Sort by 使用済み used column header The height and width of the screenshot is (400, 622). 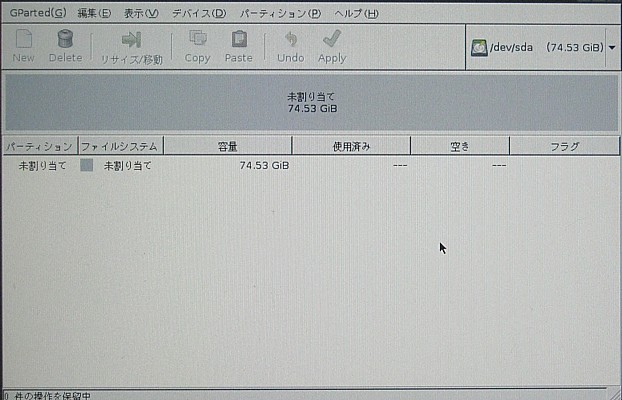click(x=351, y=146)
